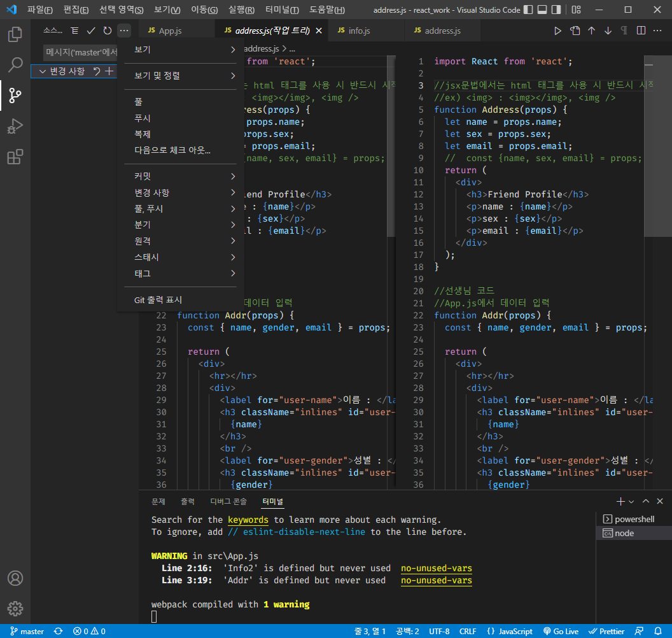
Task: Open the Manage gear icon
Action: pyautogui.click(x=15, y=609)
